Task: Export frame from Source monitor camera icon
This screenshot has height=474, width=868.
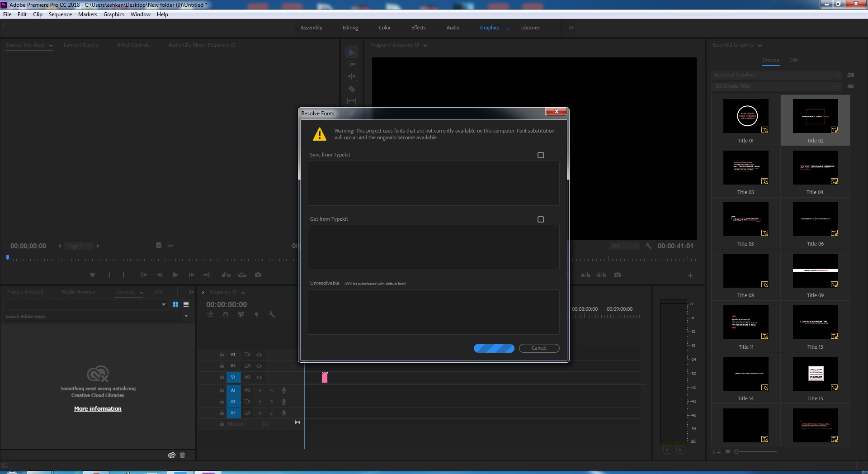Action: click(x=258, y=275)
